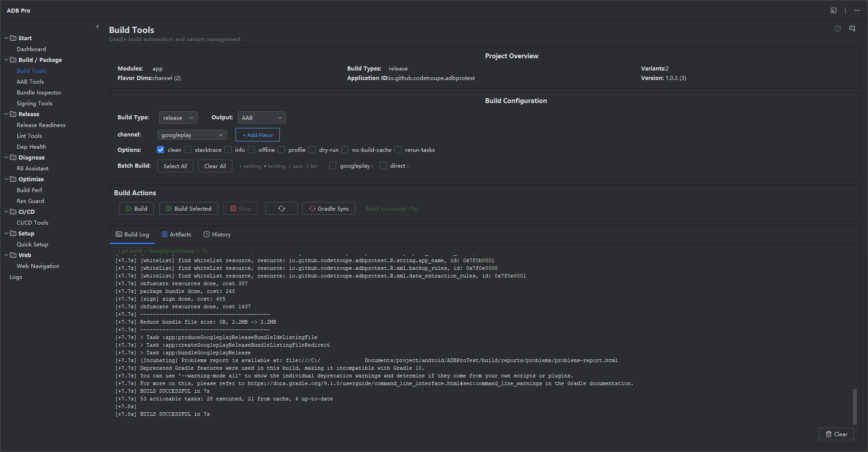Viewport: 868px width, 452px height.
Task: Open Signing Tools in sidebar
Action: 34,103
